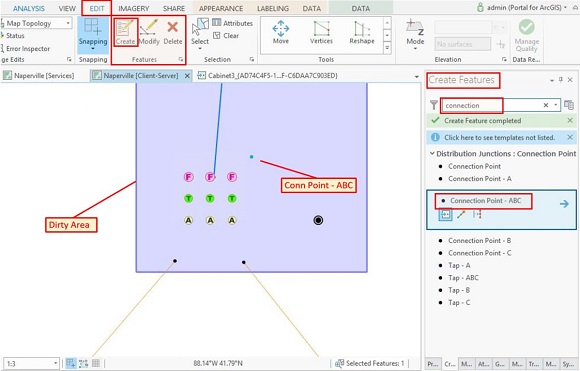
Task: Open the Labeling ribbon tab
Action: coord(273,8)
